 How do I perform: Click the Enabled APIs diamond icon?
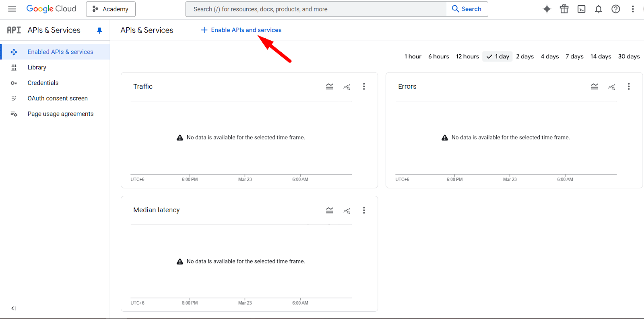point(14,52)
